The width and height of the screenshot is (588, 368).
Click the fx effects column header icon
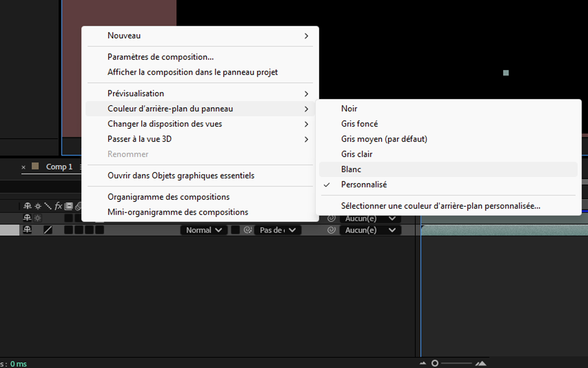pyautogui.click(x=58, y=206)
